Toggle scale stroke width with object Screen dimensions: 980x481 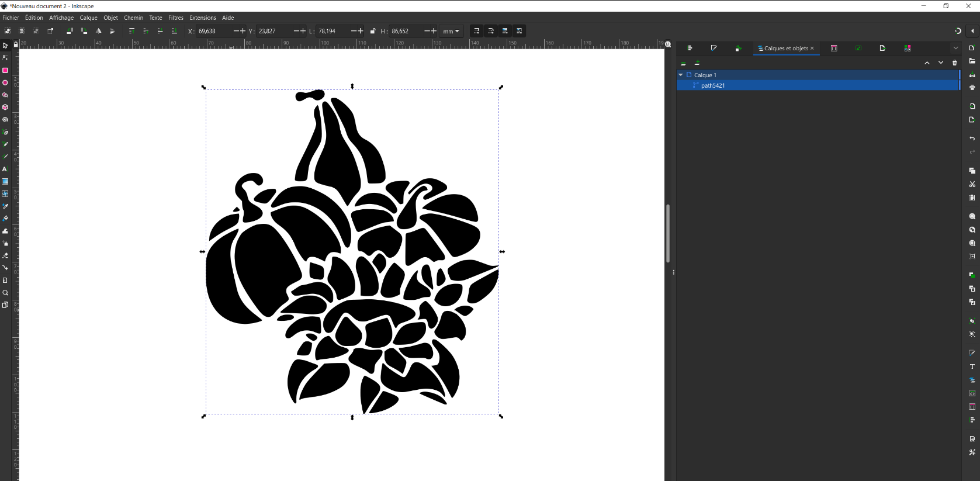pyautogui.click(x=477, y=31)
